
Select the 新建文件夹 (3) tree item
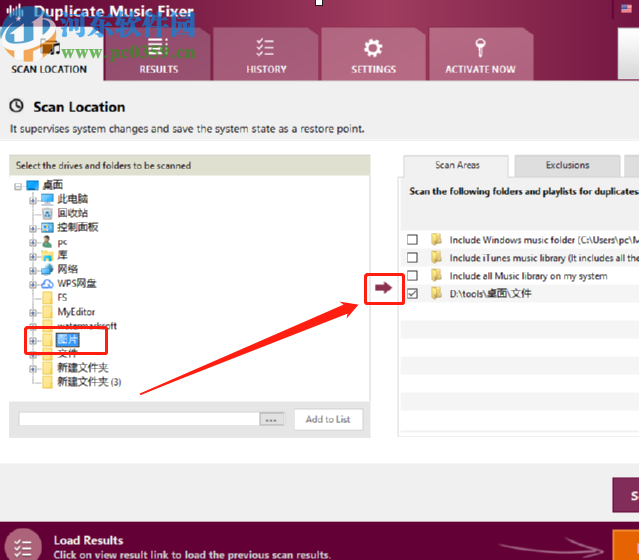(89, 382)
